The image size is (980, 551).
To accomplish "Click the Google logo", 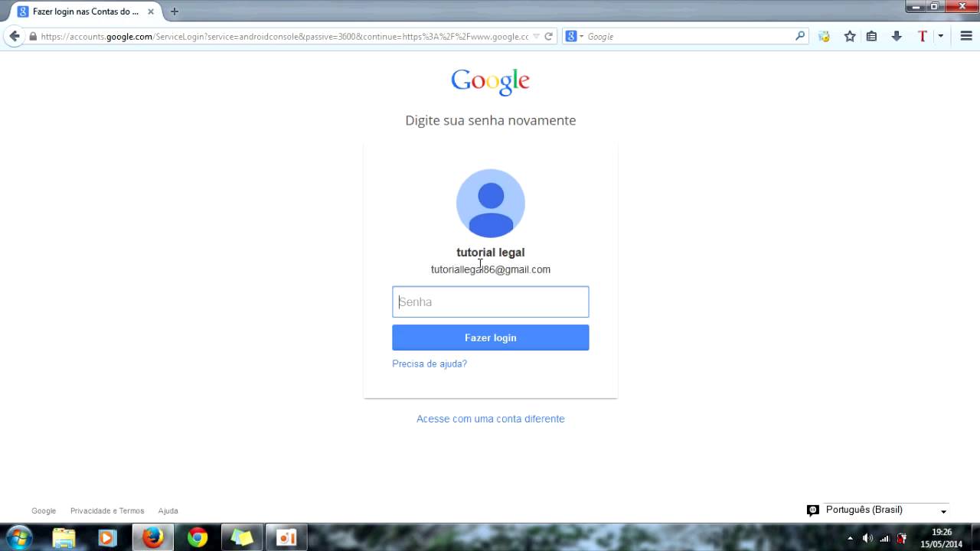I will click(x=491, y=82).
